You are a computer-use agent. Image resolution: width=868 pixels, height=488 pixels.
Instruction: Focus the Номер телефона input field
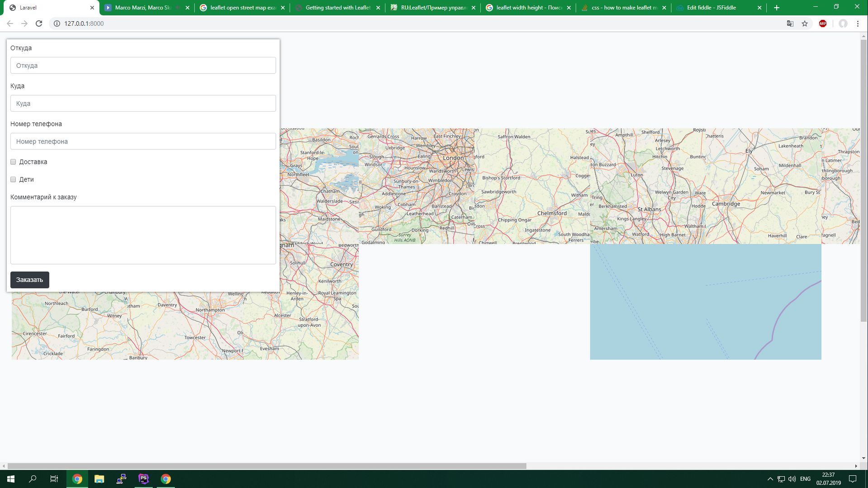[143, 142]
